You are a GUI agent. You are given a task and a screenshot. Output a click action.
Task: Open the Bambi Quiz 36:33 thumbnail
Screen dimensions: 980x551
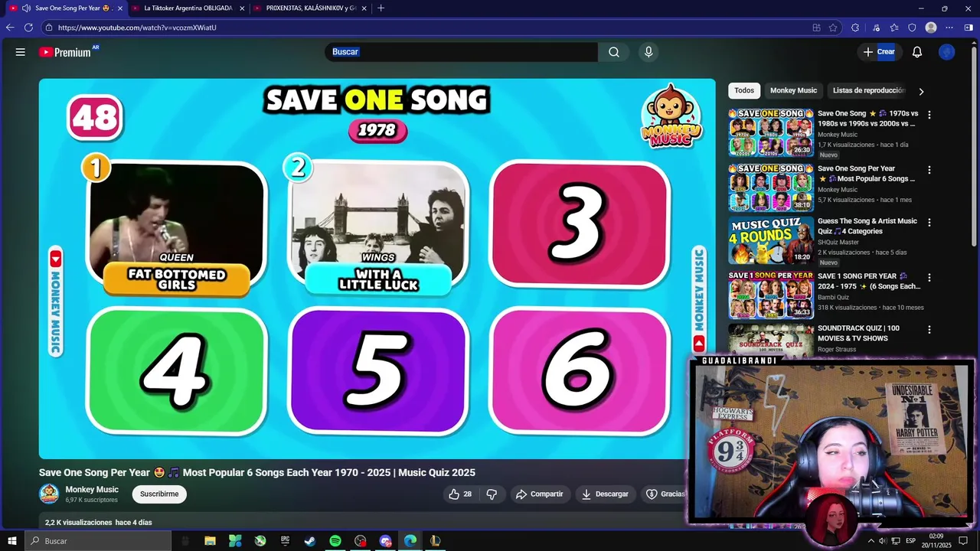[x=770, y=295]
